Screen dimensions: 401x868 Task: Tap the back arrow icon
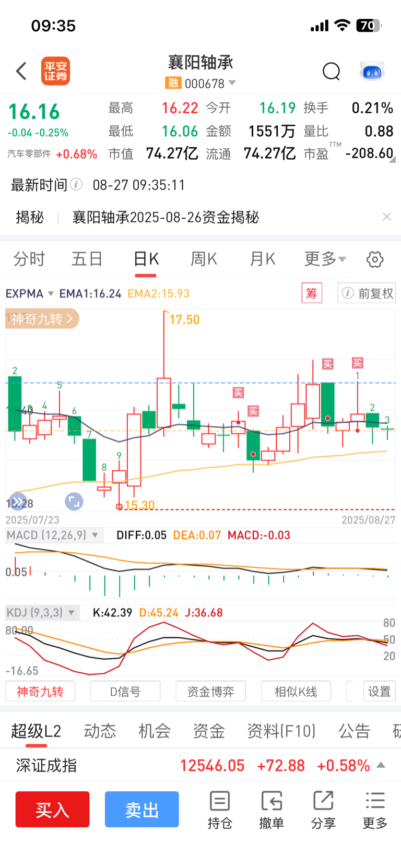[x=21, y=71]
